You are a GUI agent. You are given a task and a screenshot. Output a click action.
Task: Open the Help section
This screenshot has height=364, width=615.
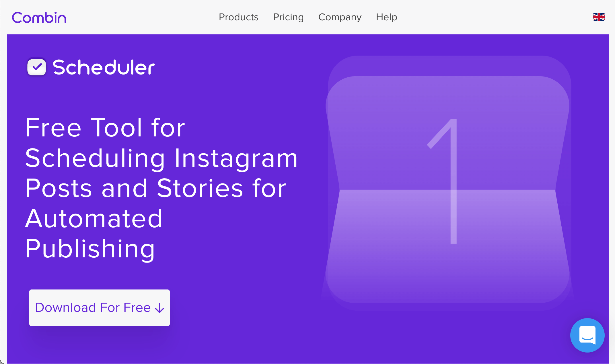click(x=386, y=17)
